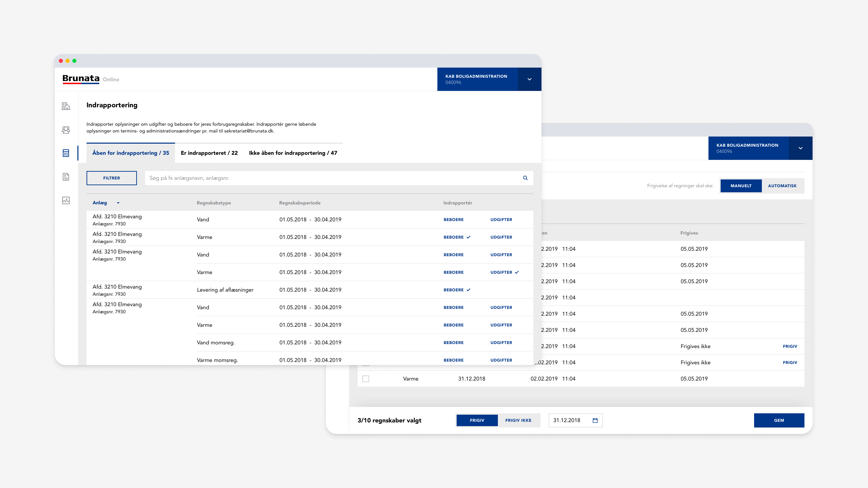The height and width of the screenshot is (488, 868).
Task: Click BEBOERE on Varme momsreg. row
Action: (x=454, y=360)
